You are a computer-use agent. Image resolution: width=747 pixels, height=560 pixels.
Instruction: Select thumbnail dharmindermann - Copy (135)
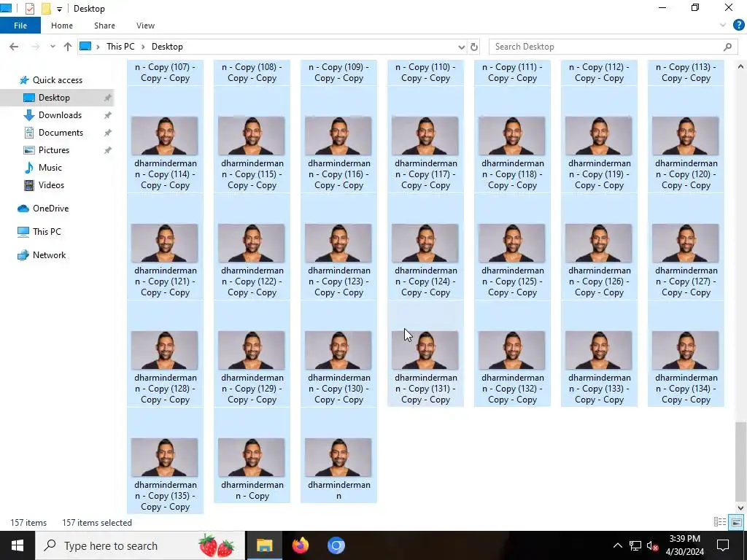[165, 457]
